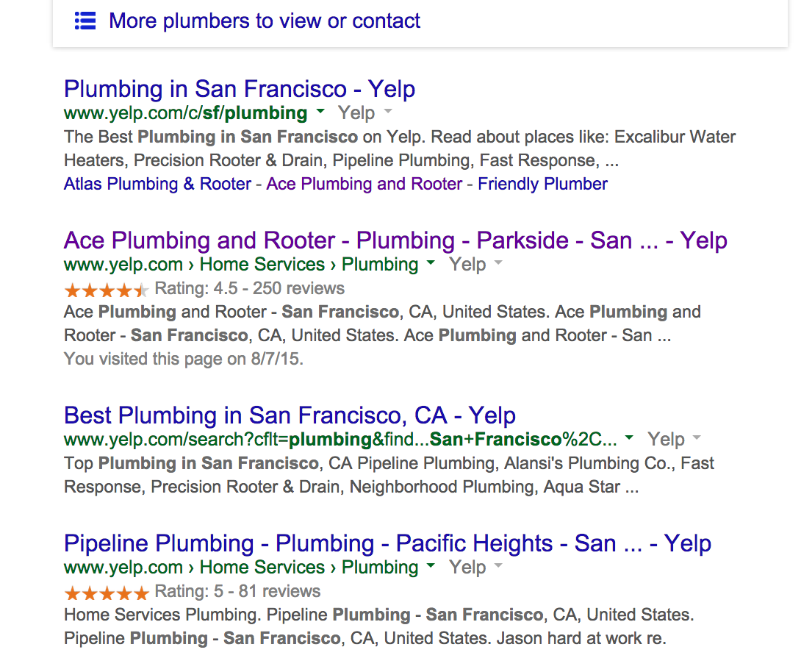Open Pipeline Plumbing - Pacific Heights result title

(x=387, y=543)
